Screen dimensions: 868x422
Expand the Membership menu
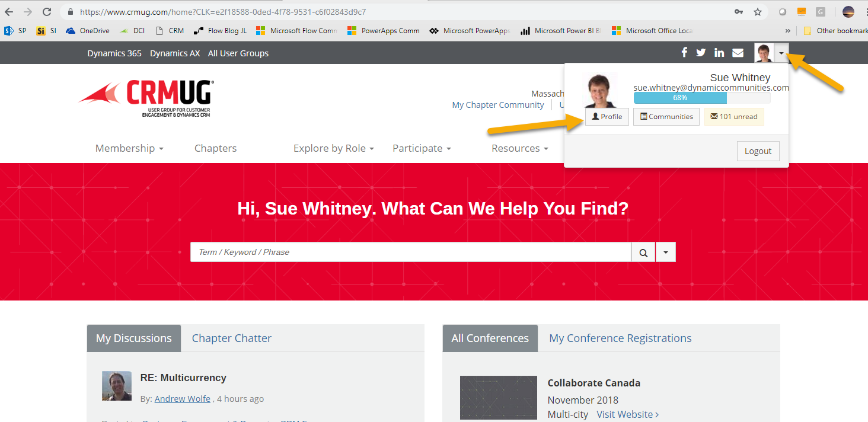[x=129, y=148]
